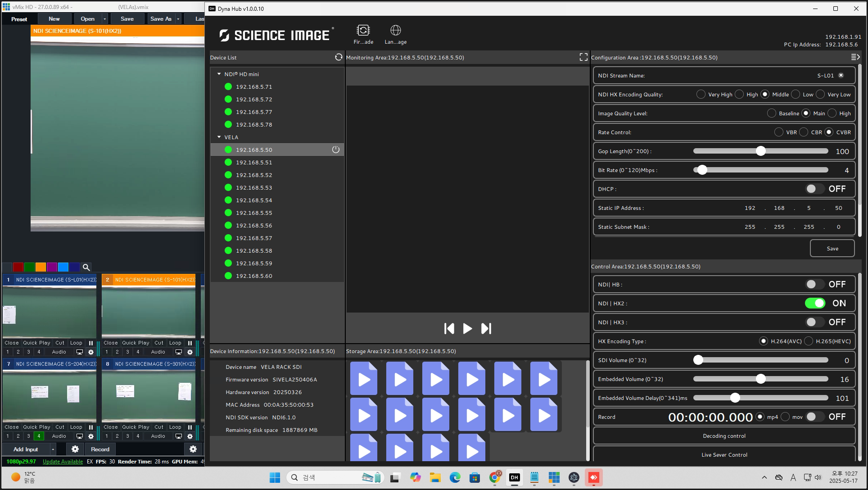The height and width of the screenshot is (490, 868).
Task: Open Dyna Hub from the taskbar
Action: 515,477
